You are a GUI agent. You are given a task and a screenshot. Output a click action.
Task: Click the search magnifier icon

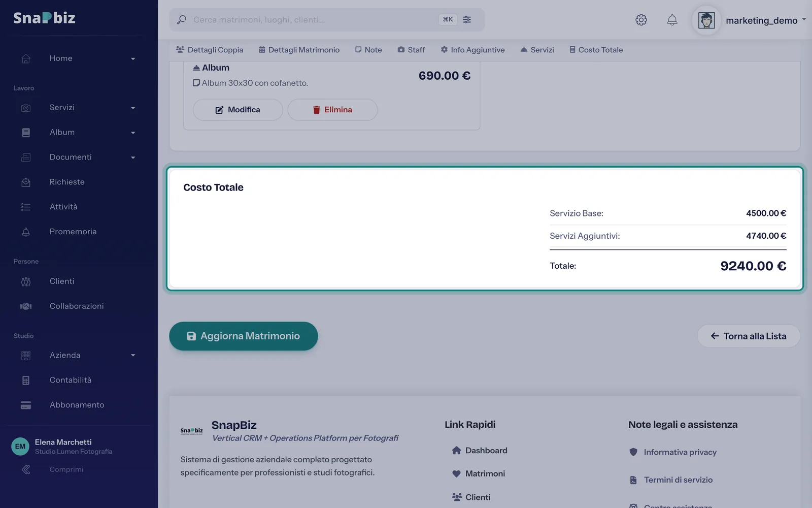(181, 20)
